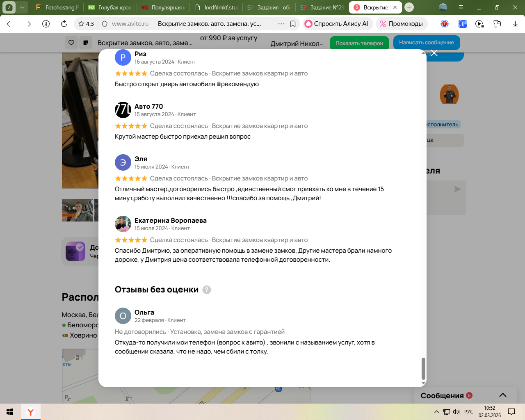Add a new browser tab
The image size is (525, 420).
pos(409,7)
